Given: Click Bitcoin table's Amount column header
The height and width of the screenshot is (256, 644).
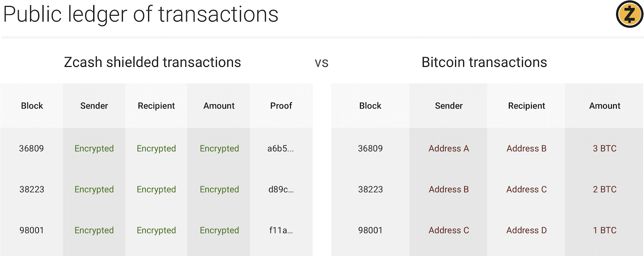Looking at the screenshot, I should click(x=605, y=106).
